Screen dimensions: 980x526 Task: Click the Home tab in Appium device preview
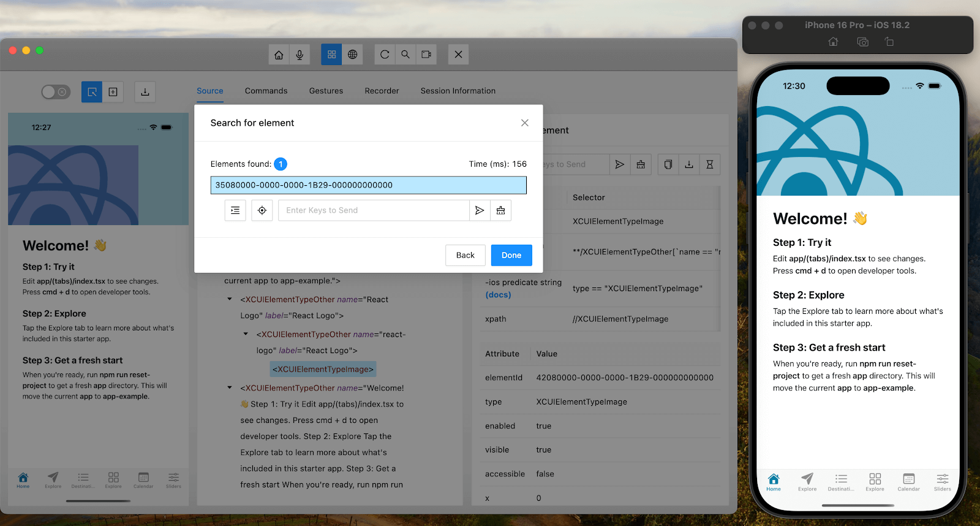click(23, 480)
